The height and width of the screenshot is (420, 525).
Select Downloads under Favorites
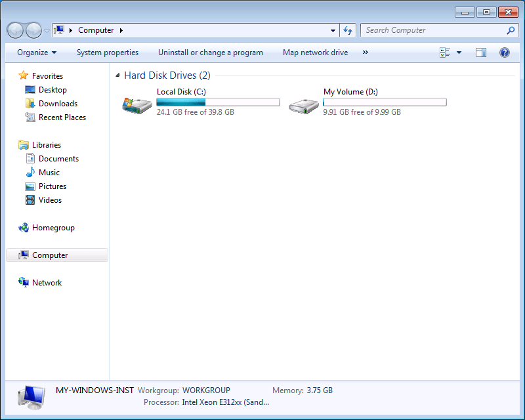(58, 104)
